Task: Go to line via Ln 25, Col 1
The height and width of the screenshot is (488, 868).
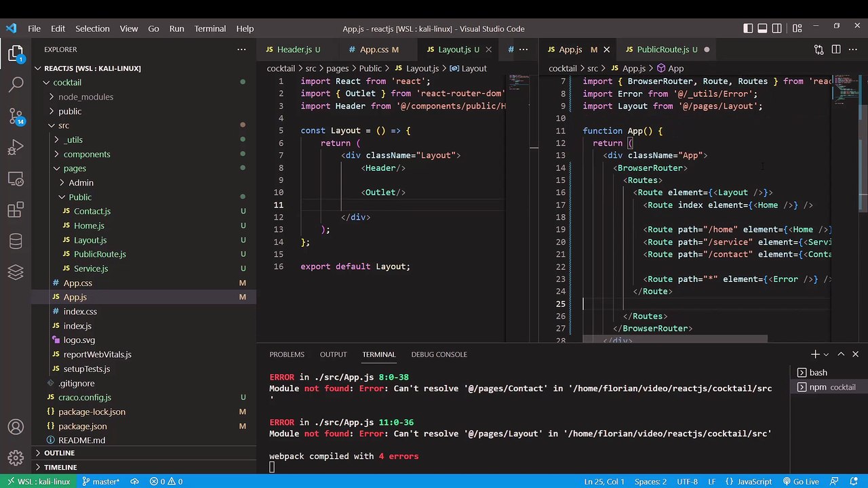Action: pos(604,481)
